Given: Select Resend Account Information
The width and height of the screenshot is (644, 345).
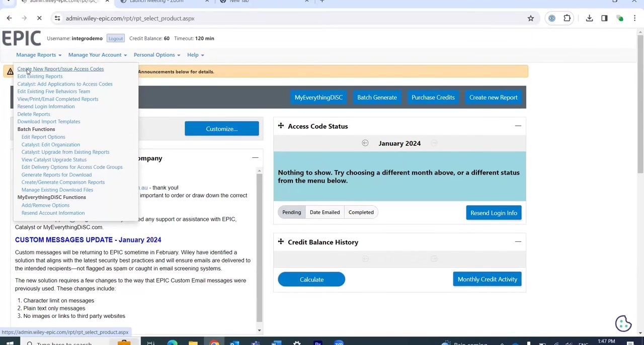Looking at the screenshot, I should tap(53, 213).
